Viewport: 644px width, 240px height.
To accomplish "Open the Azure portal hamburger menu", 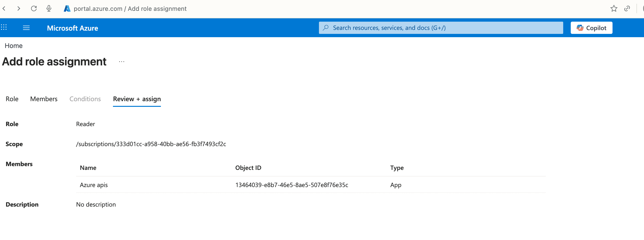I will pyautogui.click(x=26, y=28).
